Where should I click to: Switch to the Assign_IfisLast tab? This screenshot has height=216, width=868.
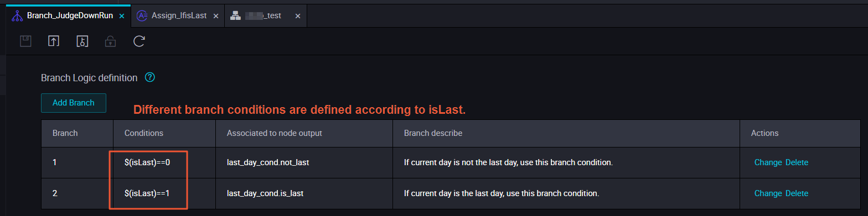(x=178, y=15)
